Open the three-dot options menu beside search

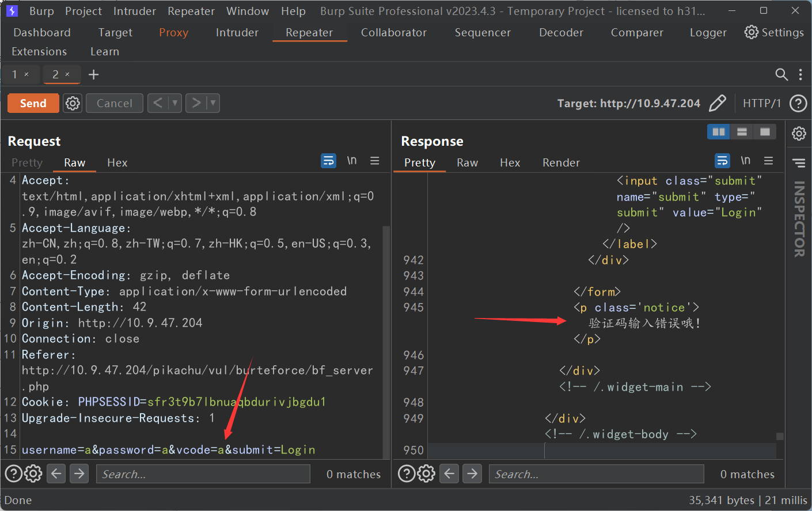point(800,74)
